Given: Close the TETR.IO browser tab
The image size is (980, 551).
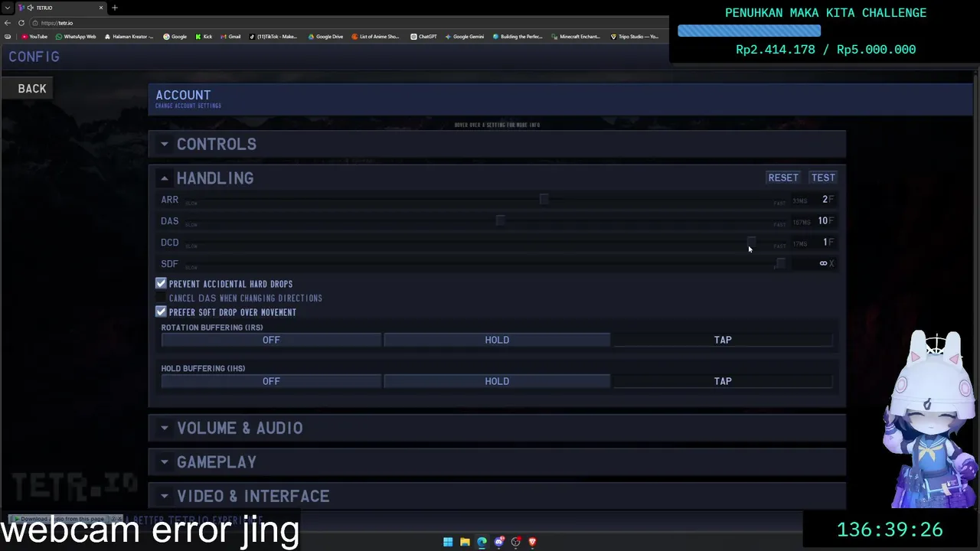Looking at the screenshot, I should (x=101, y=8).
